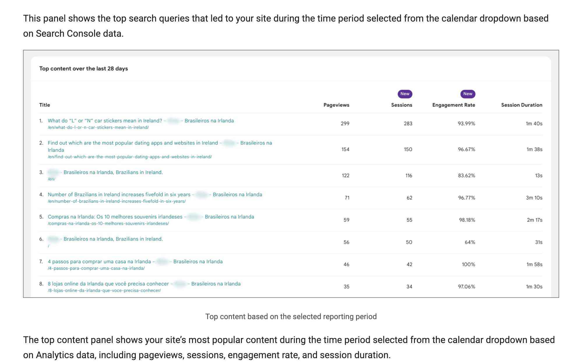588x364 pixels.
Task: Click the engagement rate 97.06%
Action: click(466, 287)
